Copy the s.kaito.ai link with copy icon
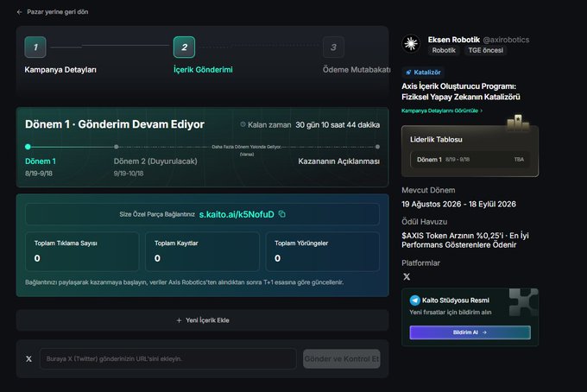587x392 pixels. [282, 214]
